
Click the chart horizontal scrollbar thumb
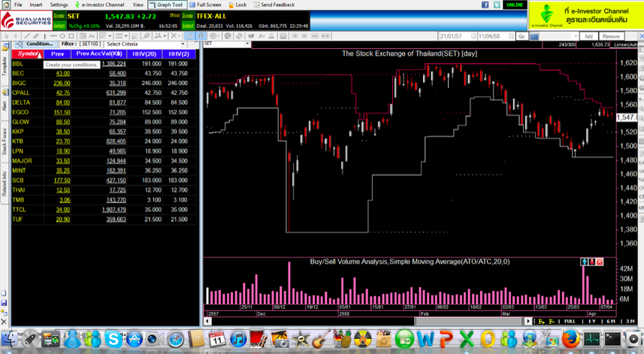[x=468, y=321]
